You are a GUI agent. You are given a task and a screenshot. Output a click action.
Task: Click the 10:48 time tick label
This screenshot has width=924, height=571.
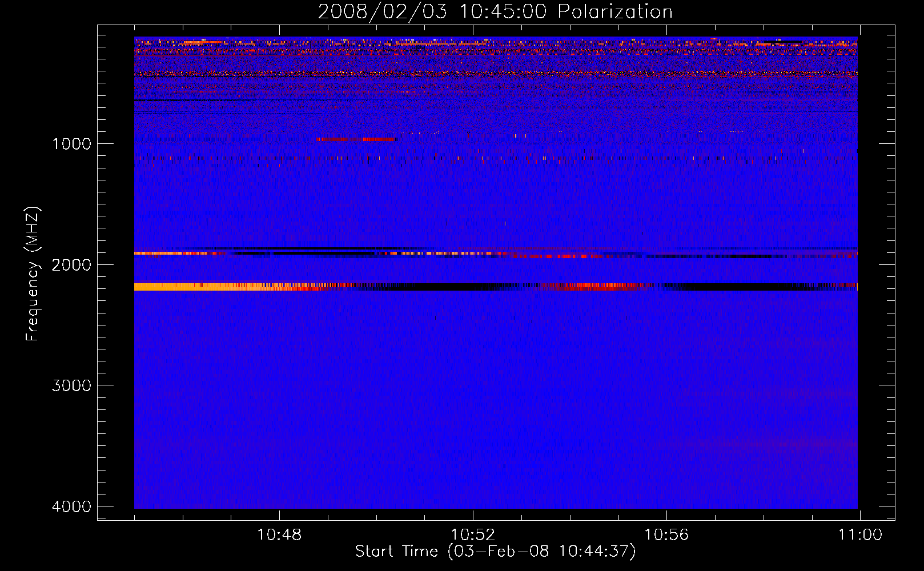coord(279,535)
